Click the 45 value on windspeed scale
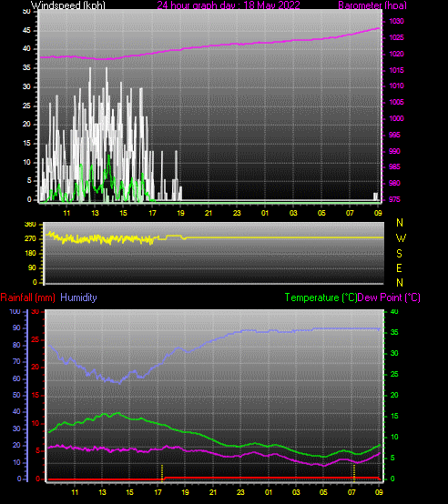This screenshot has width=448, height=504. (x=26, y=31)
